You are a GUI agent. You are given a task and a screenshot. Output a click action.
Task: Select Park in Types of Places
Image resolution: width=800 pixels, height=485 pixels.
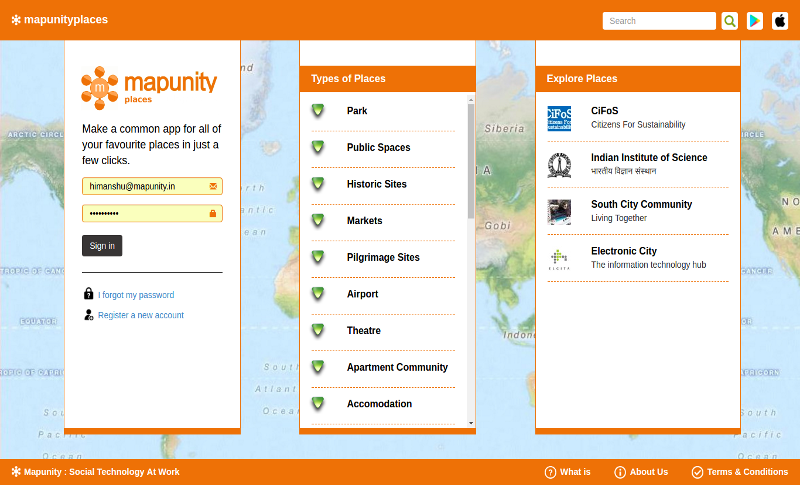357,111
